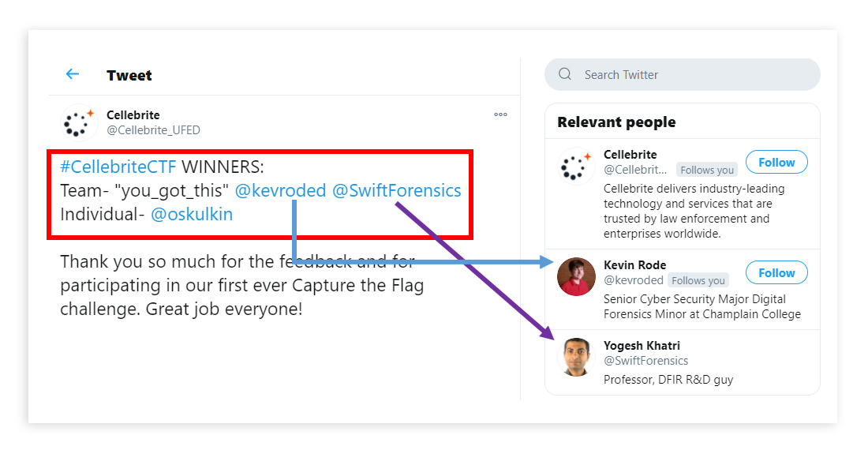The width and height of the screenshot is (868, 450).
Task: Click the Cellebrite author name in the tweet
Action: [x=133, y=115]
